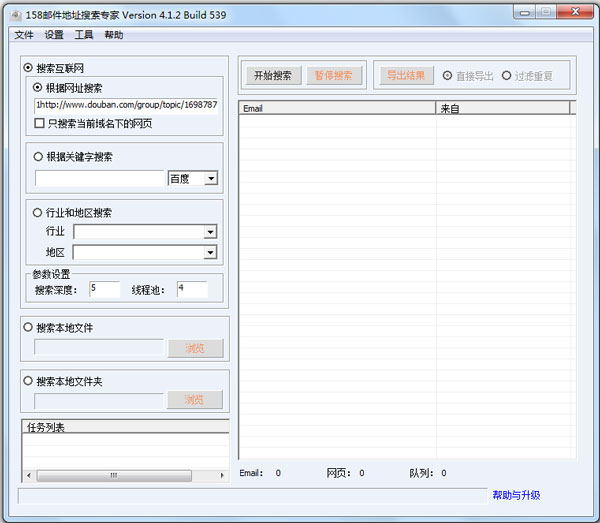Select the 搜索本地文件夹 radio option
This screenshot has width=600, height=523.
(28, 381)
